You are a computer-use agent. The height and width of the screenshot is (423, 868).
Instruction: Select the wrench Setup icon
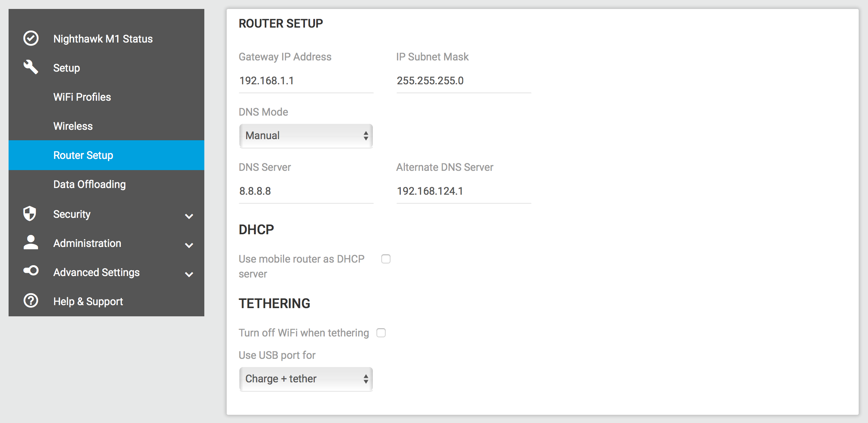point(31,67)
